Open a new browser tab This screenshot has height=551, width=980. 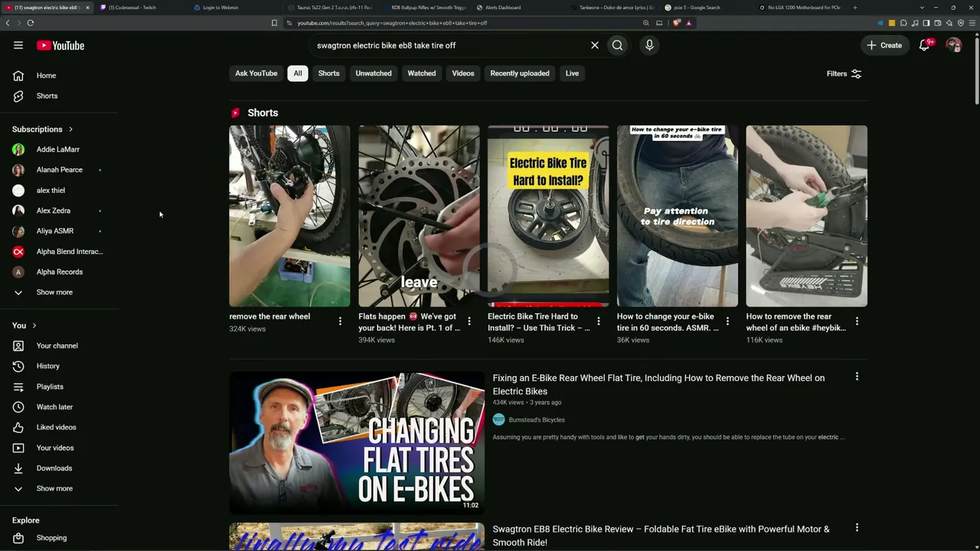point(854,8)
